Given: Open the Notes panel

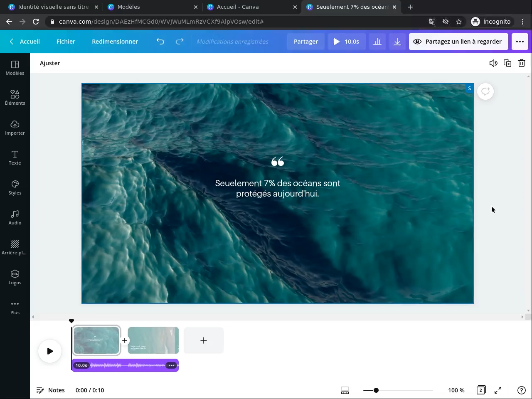Looking at the screenshot, I should click(x=51, y=390).
